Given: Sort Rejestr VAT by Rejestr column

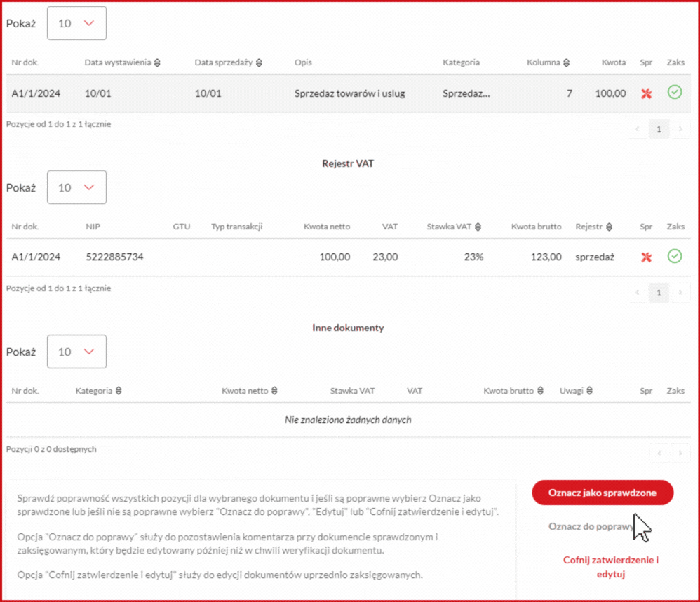Looking at the screenshot, I should coord(593,227).
